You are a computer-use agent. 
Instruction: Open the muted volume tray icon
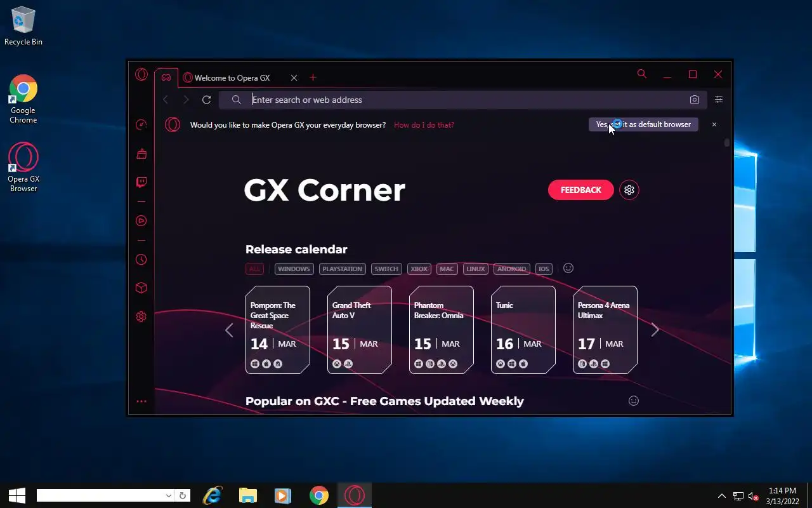[754, 496]
